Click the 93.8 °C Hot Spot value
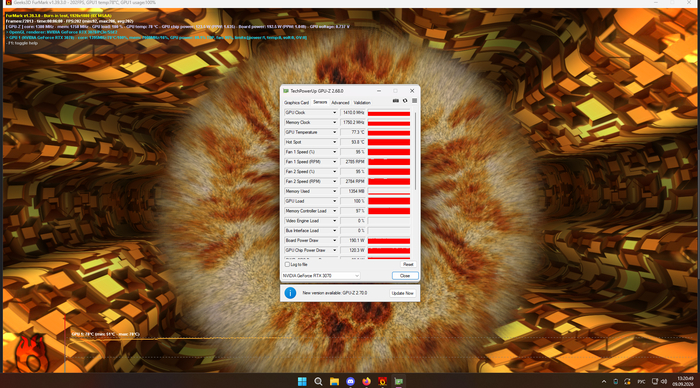The width and height of the screenshot is (700, 388). [353, 142]
